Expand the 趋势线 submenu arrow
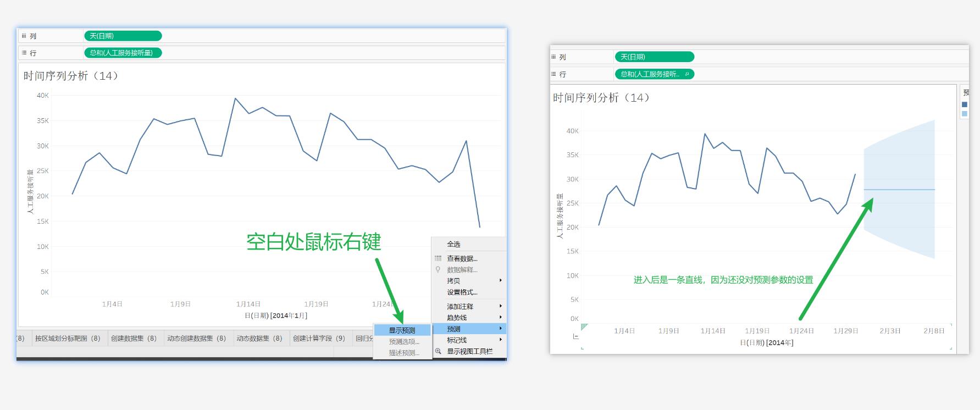The image size is (980, 410). click(501, 317)
